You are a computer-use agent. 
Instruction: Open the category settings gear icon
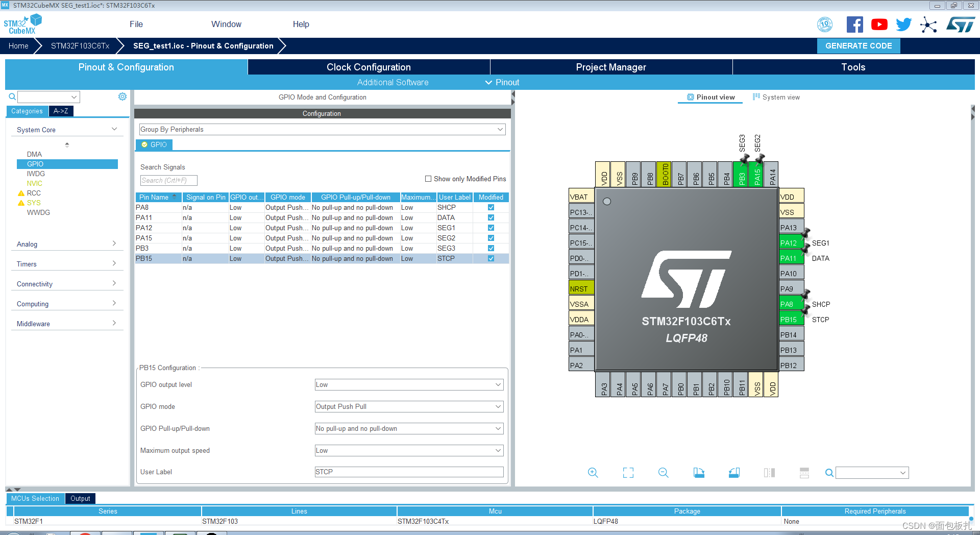[122, 96]
